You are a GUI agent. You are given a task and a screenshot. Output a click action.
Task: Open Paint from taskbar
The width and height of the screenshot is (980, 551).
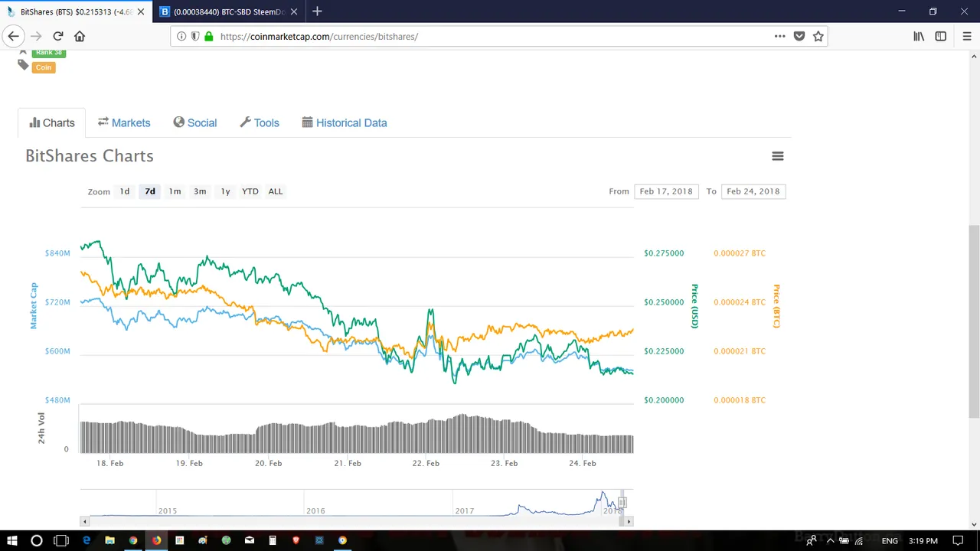coord(203,540)
